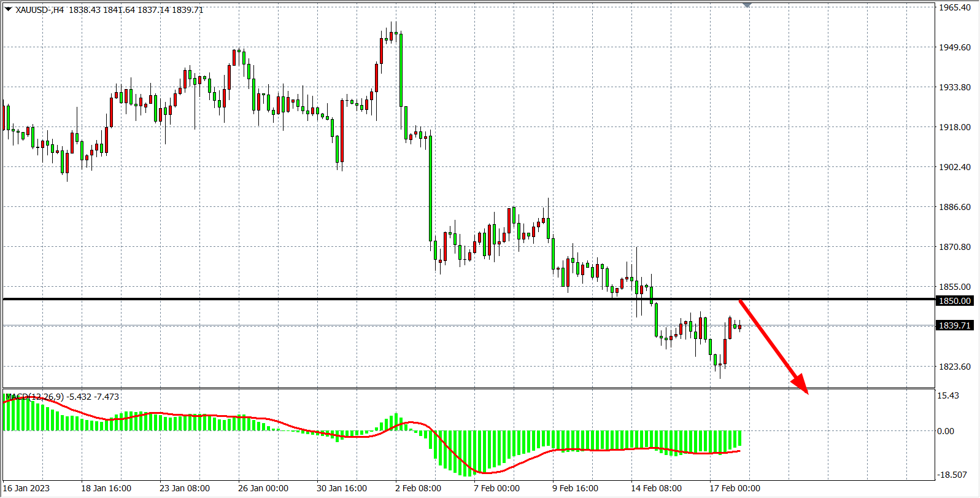Click the triangle icon before XAUUSD title
The image size is (980, 498).
(x=9, y=9)
